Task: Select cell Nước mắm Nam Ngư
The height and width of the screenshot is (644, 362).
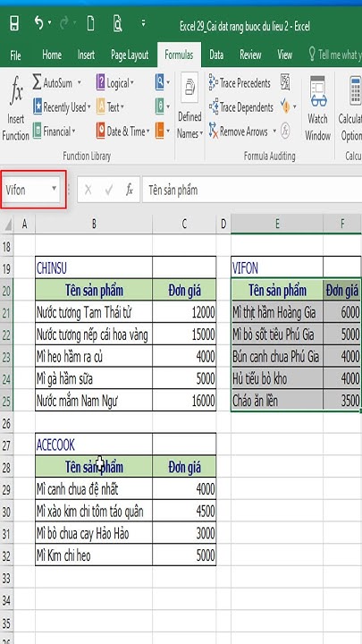Action: click(94, 401)
